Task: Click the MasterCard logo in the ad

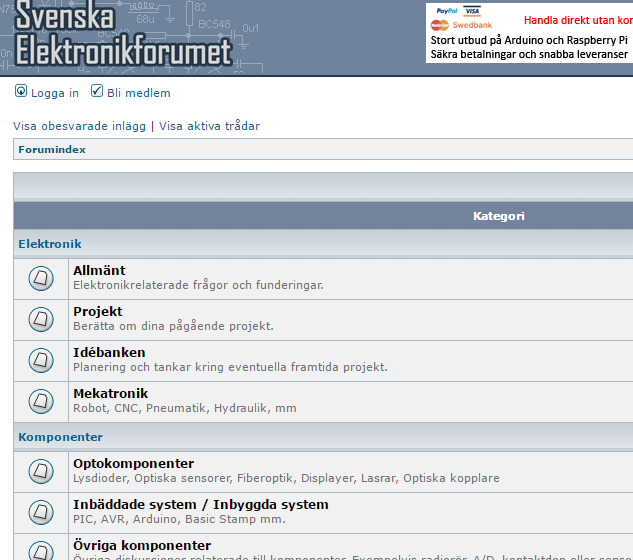Action: click(x=440, y=25)
